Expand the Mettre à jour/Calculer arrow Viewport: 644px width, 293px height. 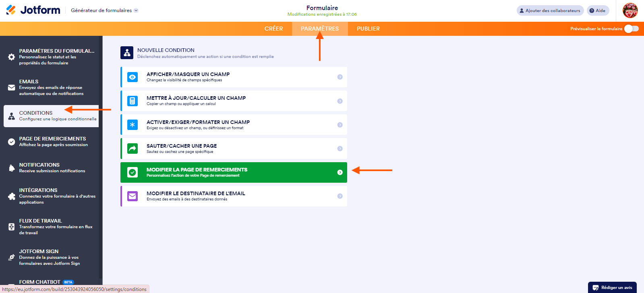click(340, 101)
